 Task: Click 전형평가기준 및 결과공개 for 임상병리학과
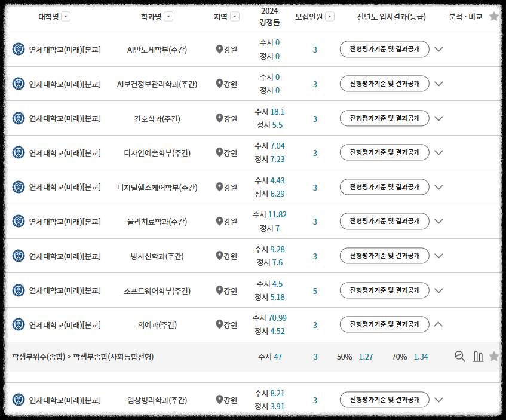click(x=385, y=400)
